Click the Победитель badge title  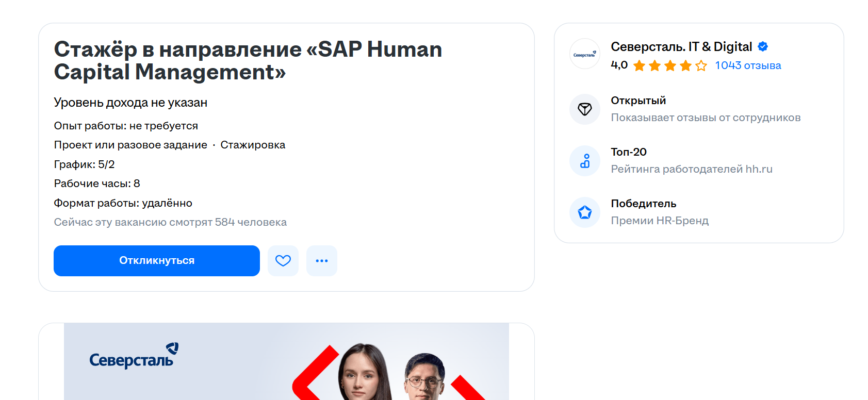644,204
